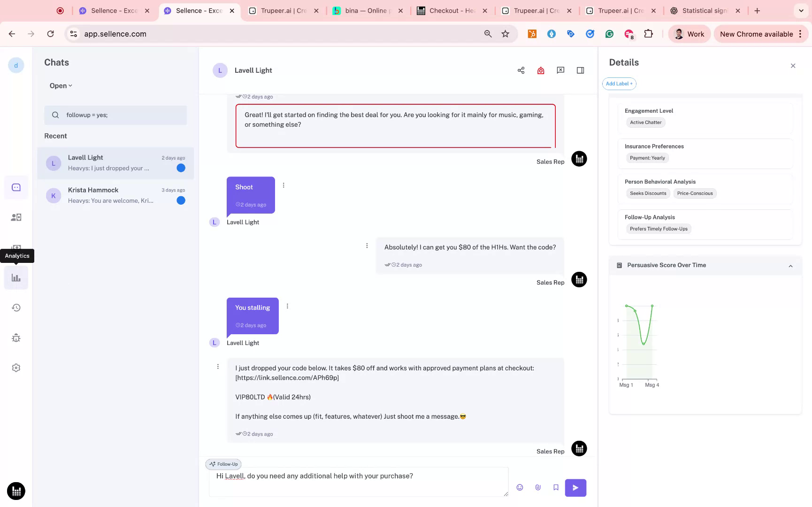Click the Active Chatter engagement chip
This screenshot has height=507, width=812.
(645, 123)
